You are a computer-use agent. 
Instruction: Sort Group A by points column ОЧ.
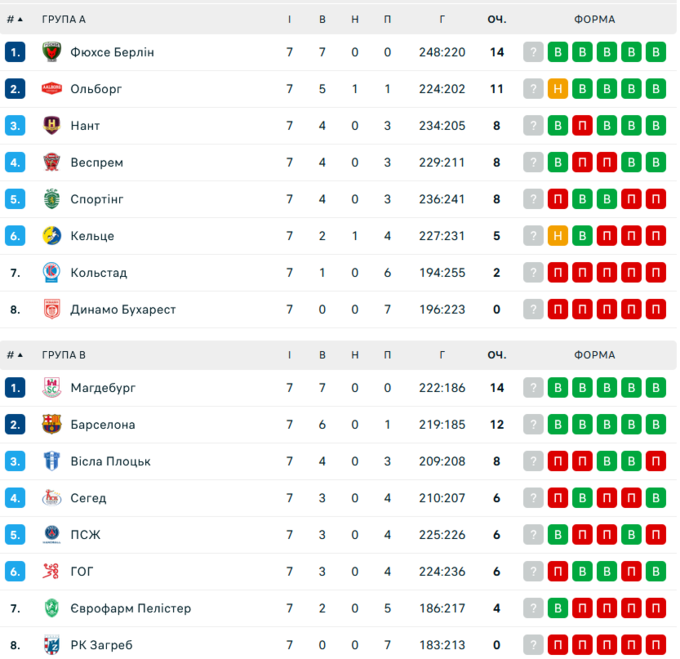[x=497, y=19]
